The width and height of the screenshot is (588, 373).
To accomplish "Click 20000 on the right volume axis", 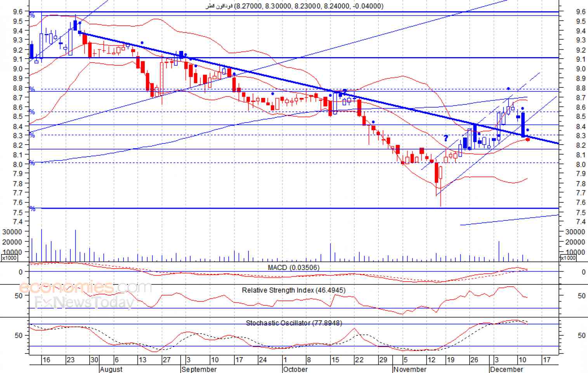I will pos(575,242).
